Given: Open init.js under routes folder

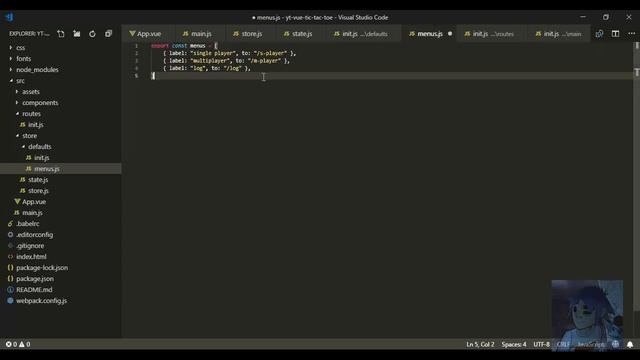Looking at the screenshot, I should pyautogui.click(x=36, y=125).
